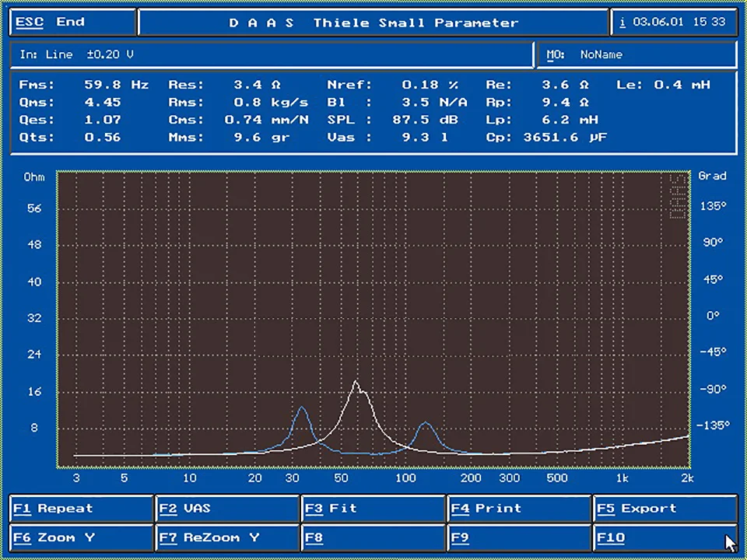This screenshot has width=747, height=560.
Task: Open the F2 VAS function
Action: [228, 509]
